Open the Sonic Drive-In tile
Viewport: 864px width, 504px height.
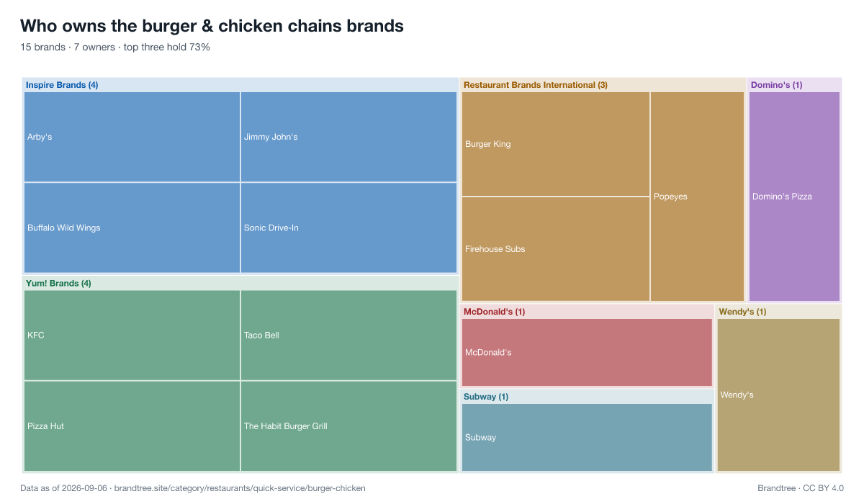[348, 228]
